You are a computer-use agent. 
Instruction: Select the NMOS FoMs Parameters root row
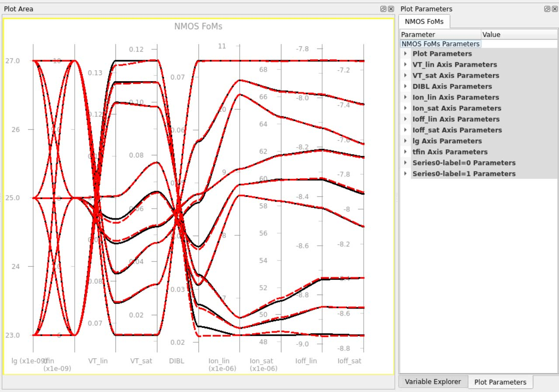(x=440, y=44)
